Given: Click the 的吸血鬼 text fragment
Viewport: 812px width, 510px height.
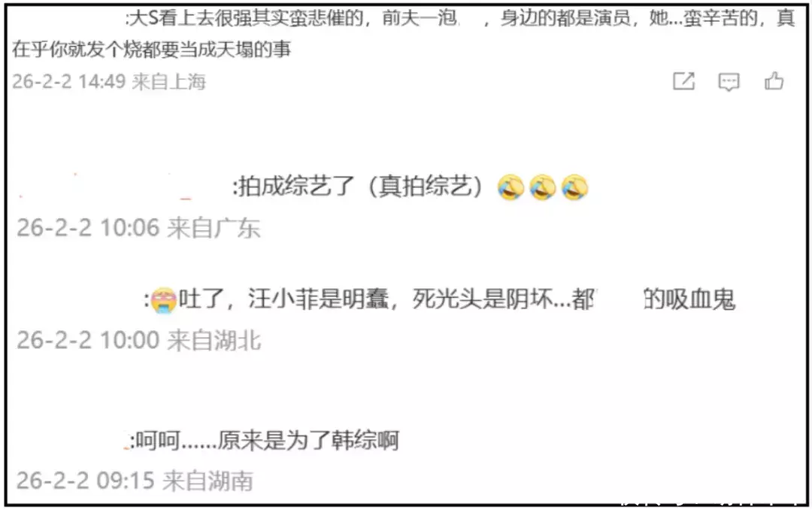Looking at the screenshot, I should coord(689,299).
